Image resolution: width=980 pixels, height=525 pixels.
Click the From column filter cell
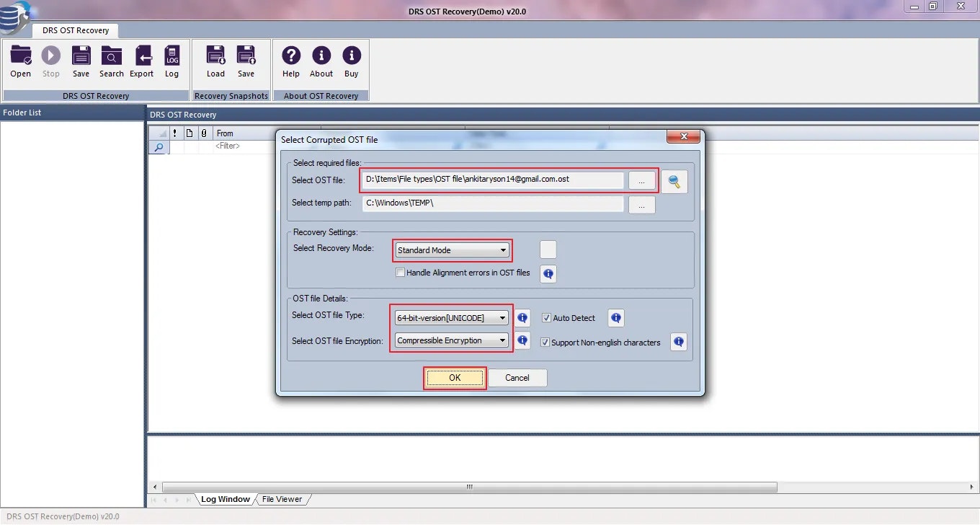[245, 146]
